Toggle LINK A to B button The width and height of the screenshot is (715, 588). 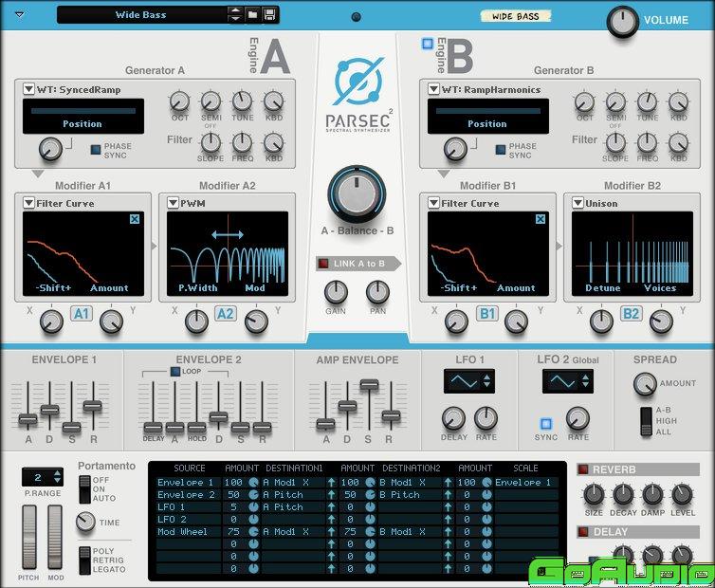(323, 264)
